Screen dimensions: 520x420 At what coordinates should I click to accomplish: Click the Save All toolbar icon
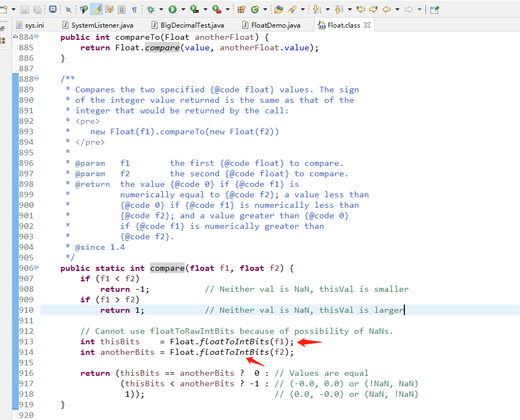(38, 9)
